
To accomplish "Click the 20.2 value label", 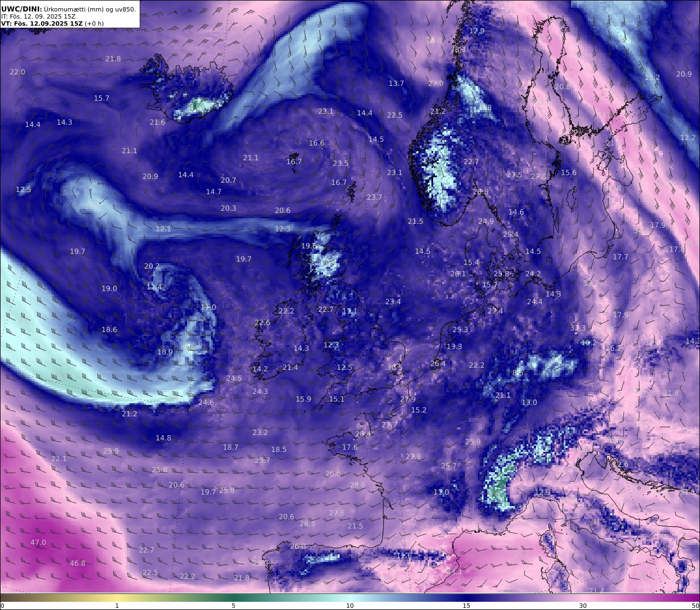I will (152, 266).
